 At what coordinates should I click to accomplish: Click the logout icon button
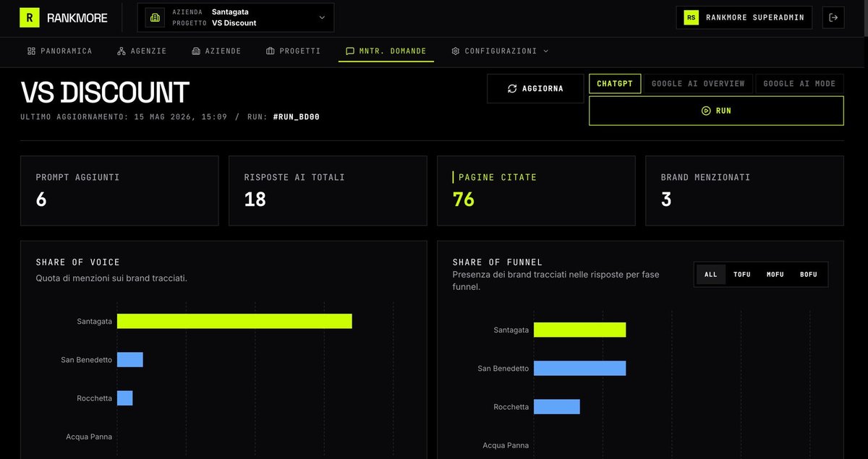[833, 17]
